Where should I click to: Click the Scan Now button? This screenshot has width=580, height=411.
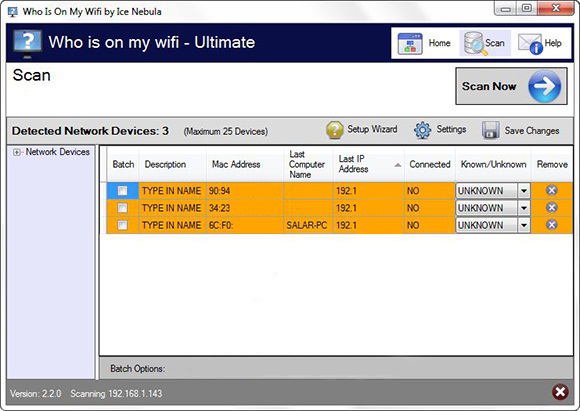[x=511, y=86]
